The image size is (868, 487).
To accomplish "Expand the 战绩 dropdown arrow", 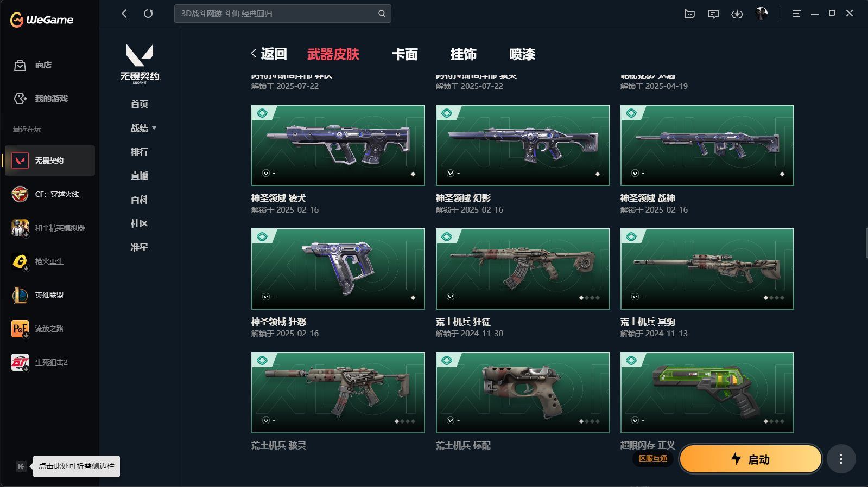I will [154, 128].
